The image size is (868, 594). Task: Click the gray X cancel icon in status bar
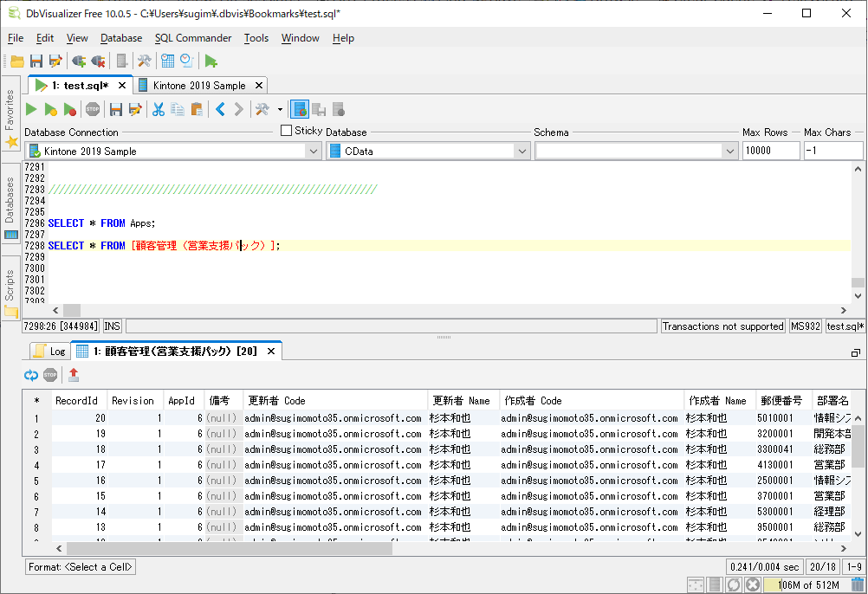[752, 584]
